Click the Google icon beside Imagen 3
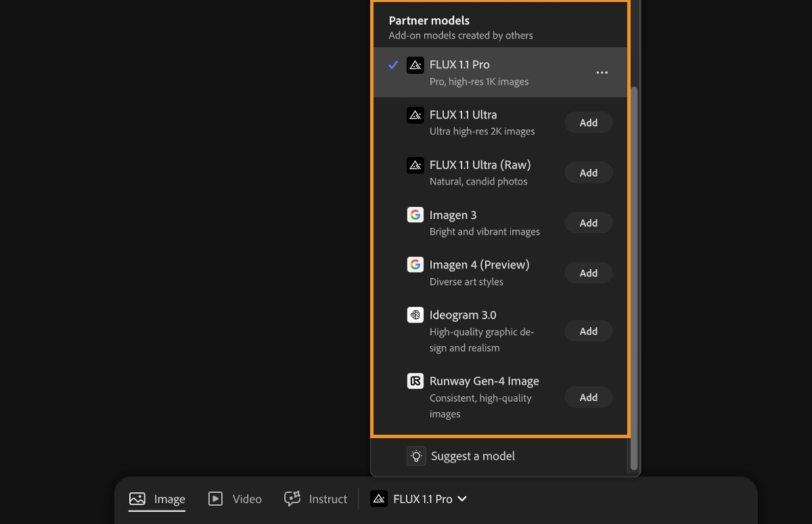The image size is (812, 524). pyautogui.click(x=415, y=215)
